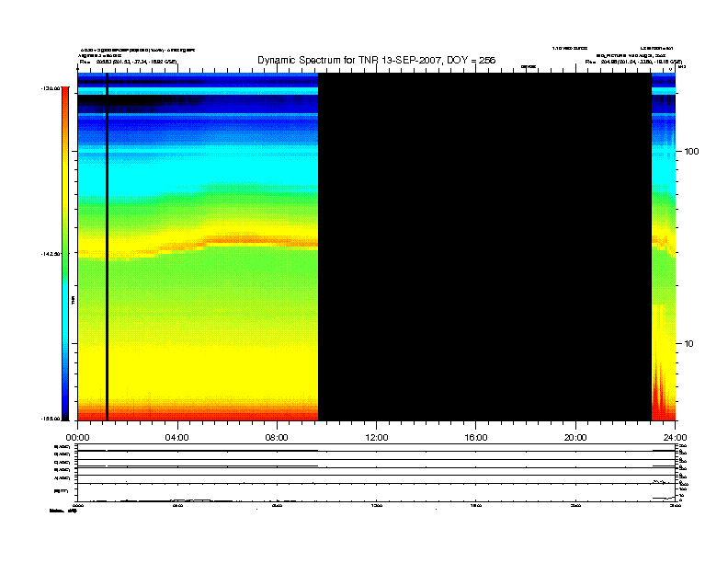Viewport: 728px width, 563px height.
Task: Click the 100 frequency axis label
Action: coord(691,152)
